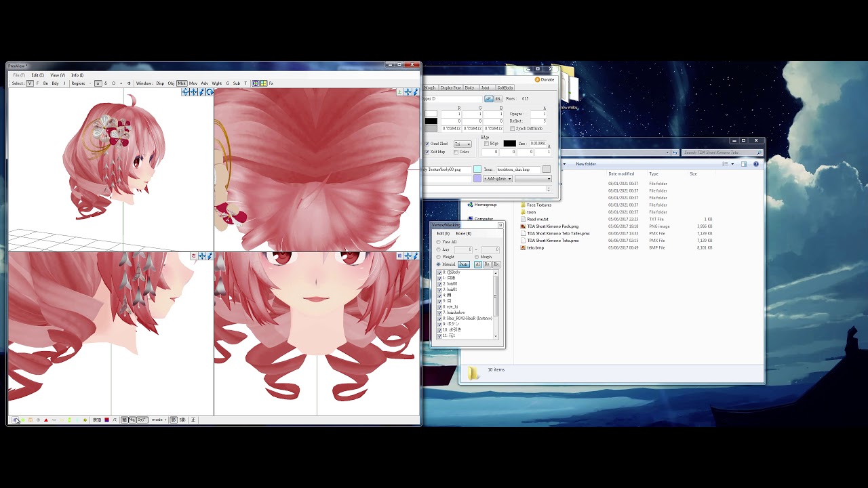The width and height of the screenshot is (868, 488).
Task: Click the Toon texture path field
Action: pos(519,169)
